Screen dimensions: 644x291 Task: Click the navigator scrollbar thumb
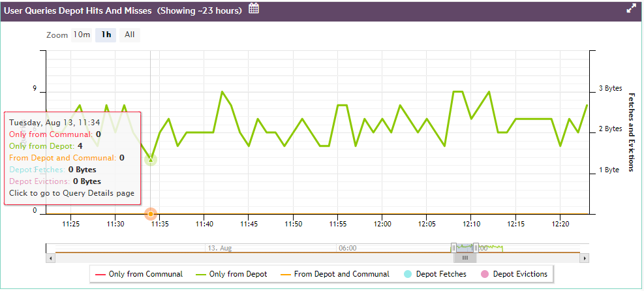point(465,258)
